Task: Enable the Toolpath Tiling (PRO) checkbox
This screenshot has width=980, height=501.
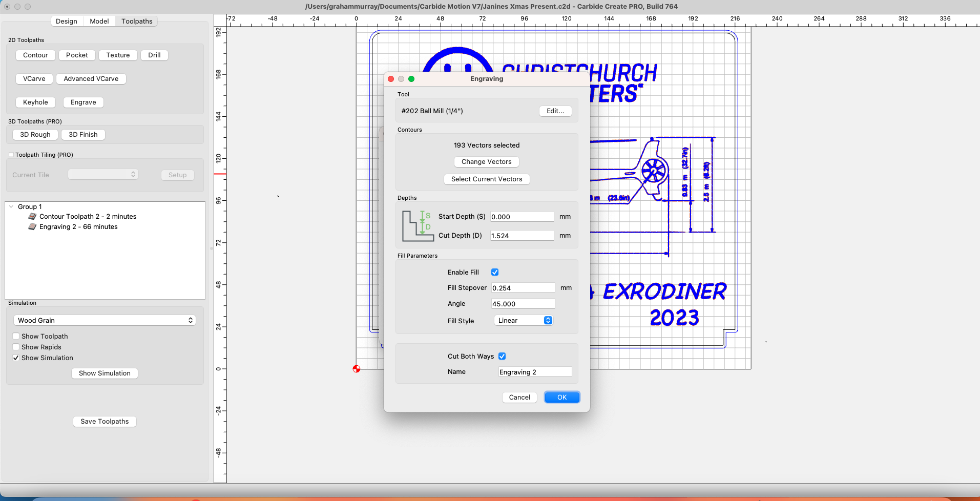Action: 11,155
